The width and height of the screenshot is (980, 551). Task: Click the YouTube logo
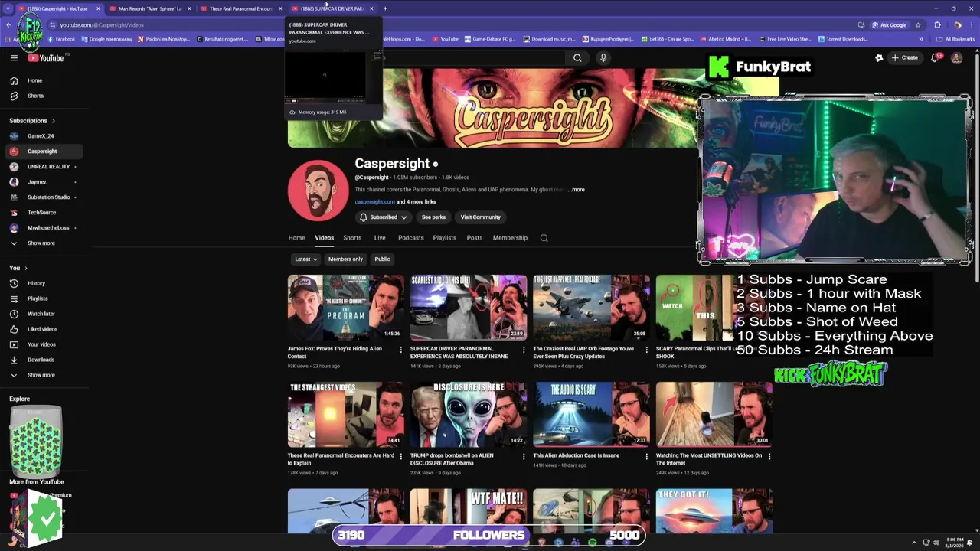click(x=46, y=57)
